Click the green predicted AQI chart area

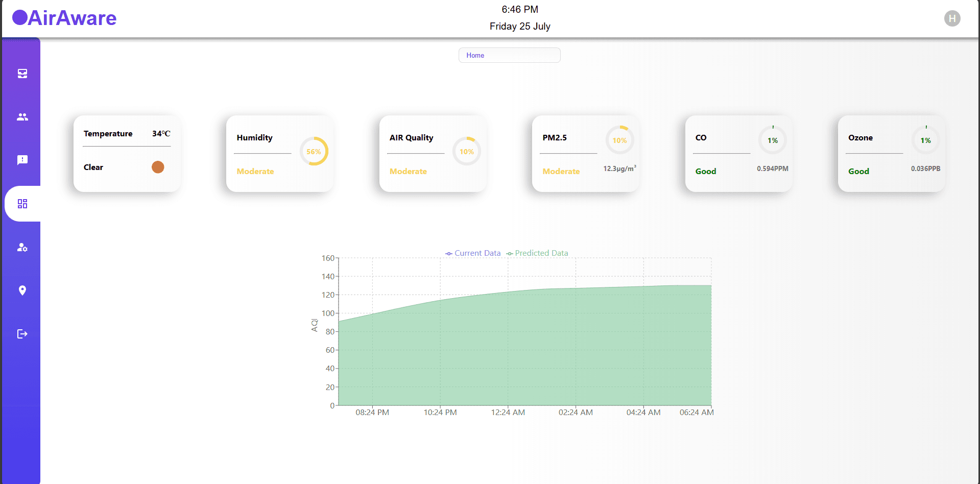point(524,352)
